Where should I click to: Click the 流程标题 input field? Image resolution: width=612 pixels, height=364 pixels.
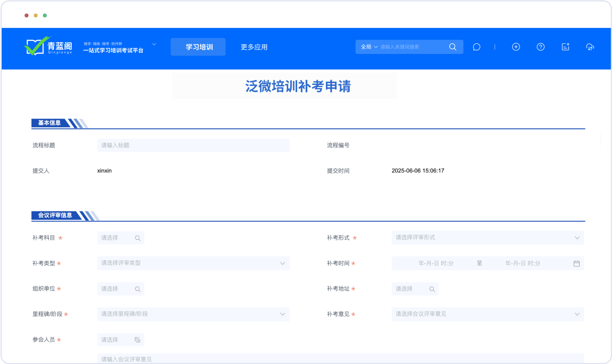[193, 145]
